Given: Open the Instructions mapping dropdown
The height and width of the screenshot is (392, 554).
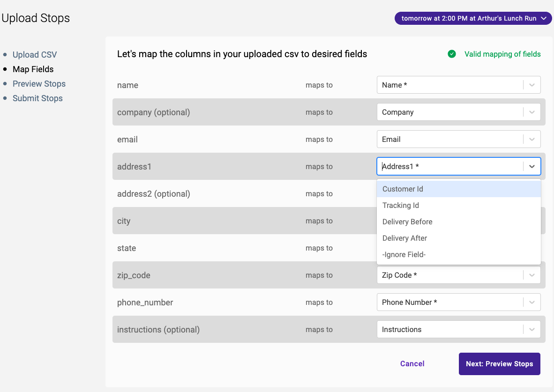Looking at the screenshot, I should click(x=458, y=330).
